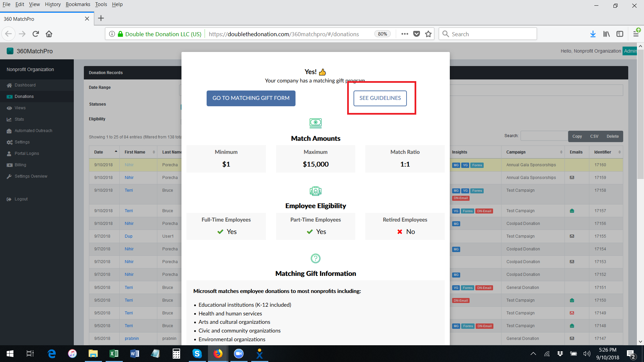Click the SEE GUIDELINES button
Screen dimensions: 644x362
click(380, 98)
